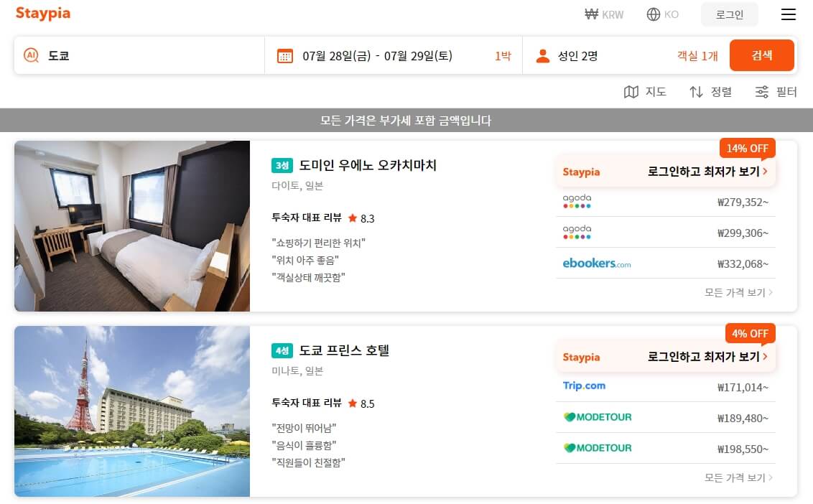
Task: Click the AI search icon next to 도쿄
Action: coord(31,55)
